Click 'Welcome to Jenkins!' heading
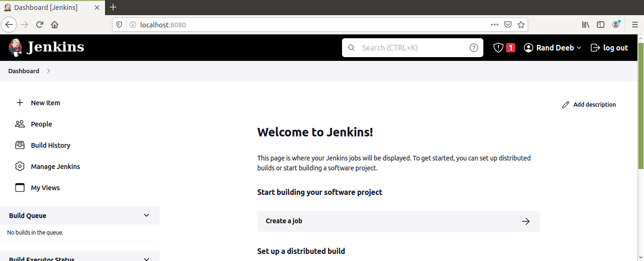Image resolution: width=644 pixels, height=261 pixels. 315,132
